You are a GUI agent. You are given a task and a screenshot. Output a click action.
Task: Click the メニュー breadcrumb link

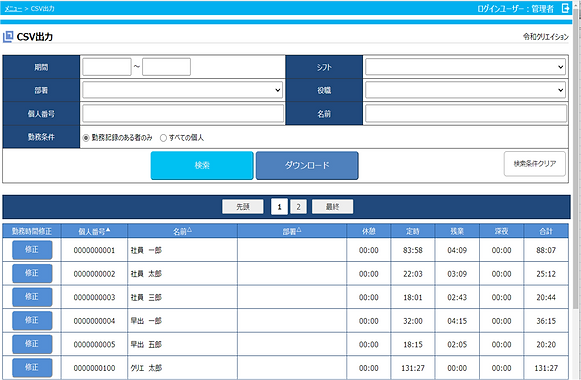(13, 9)
